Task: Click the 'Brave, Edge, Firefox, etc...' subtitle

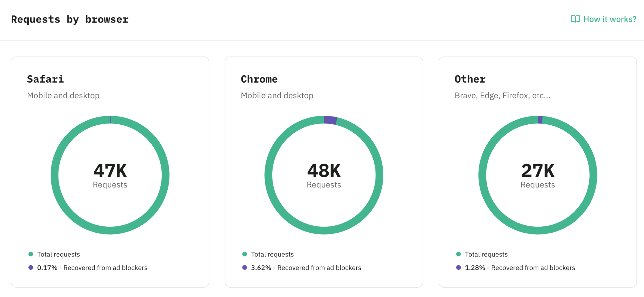Action: tap(502, 95)
